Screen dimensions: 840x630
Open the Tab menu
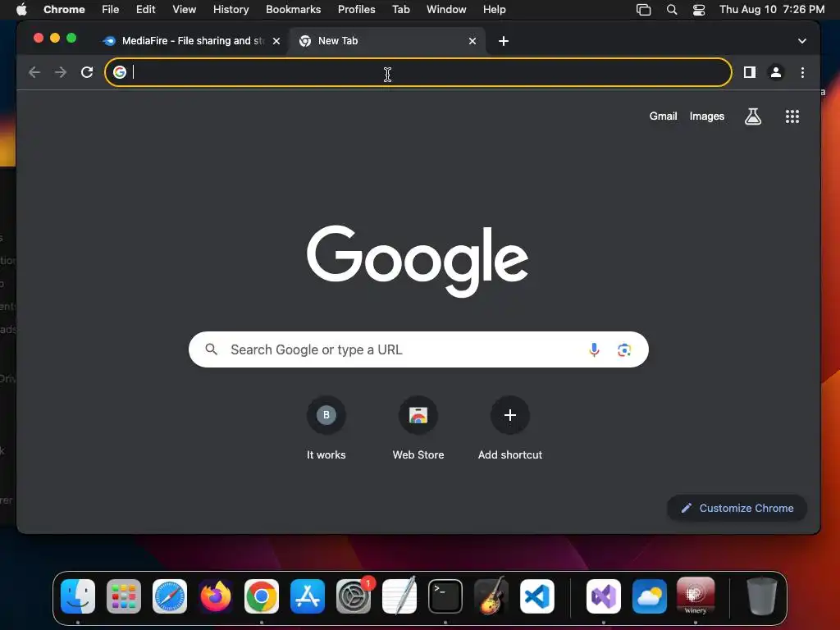pos(400,10)
